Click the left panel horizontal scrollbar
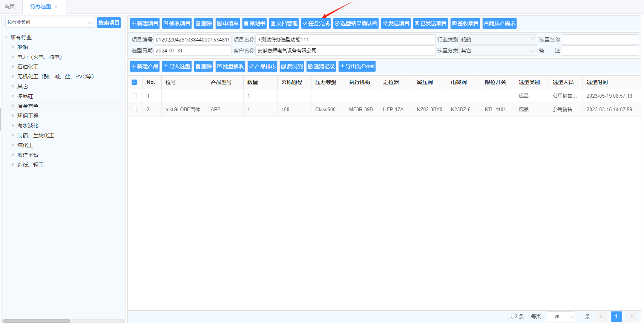This screenshot has height=325, width=644. point(37,321)
